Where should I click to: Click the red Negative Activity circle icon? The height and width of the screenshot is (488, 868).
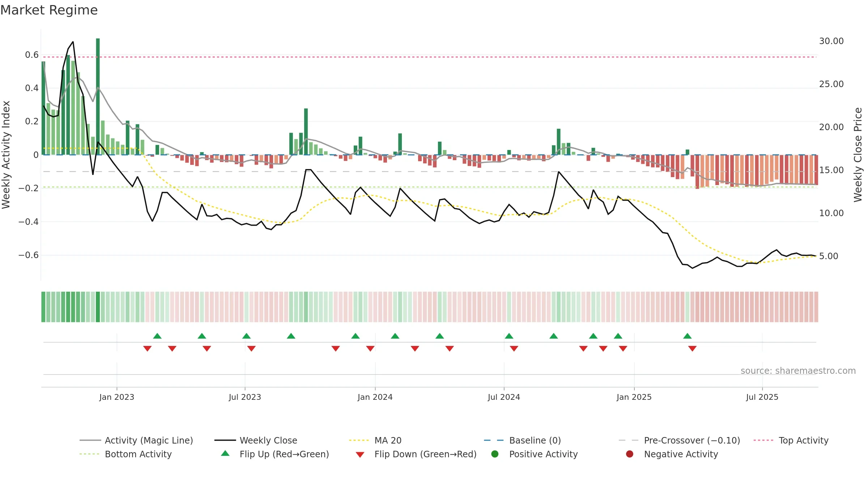[x=630, y=454]
